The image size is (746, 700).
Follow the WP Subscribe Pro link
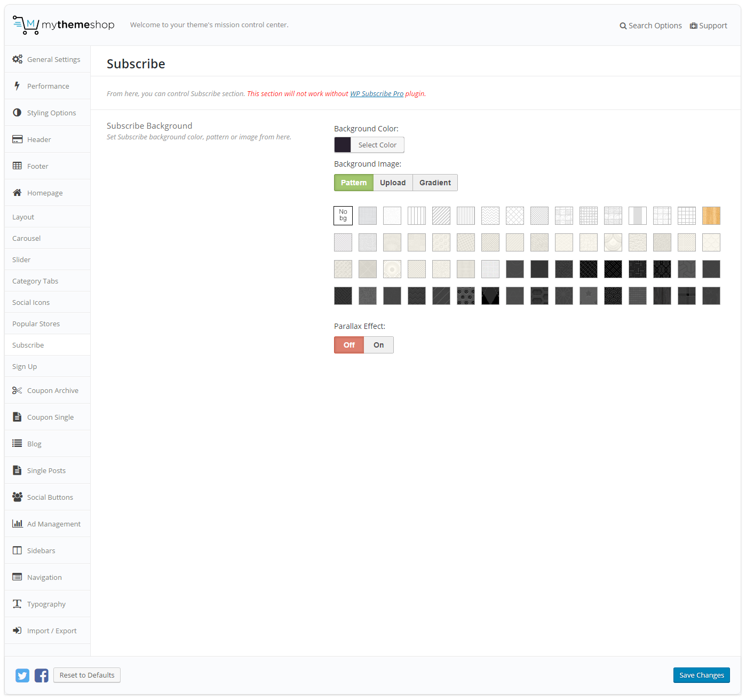(x=377, y=94)
